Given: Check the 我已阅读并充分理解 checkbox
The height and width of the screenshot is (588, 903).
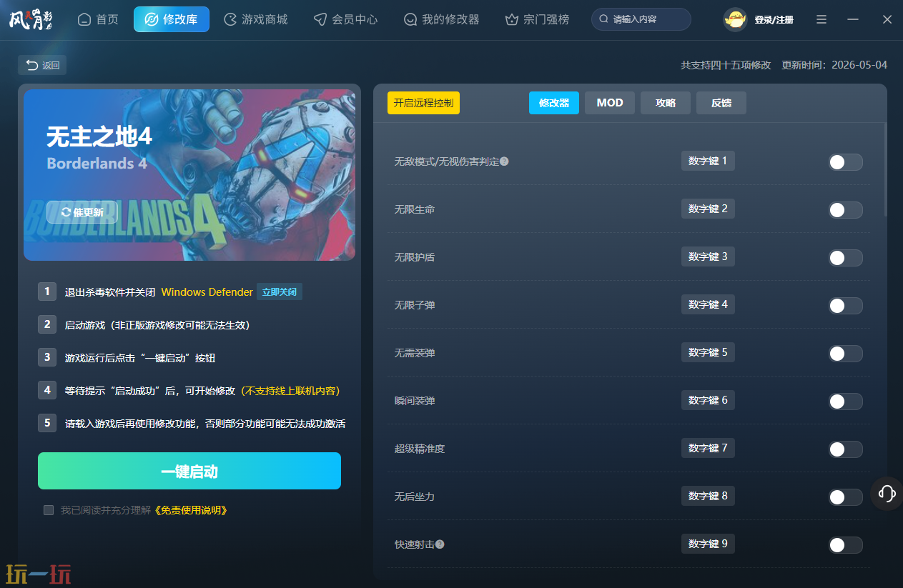Looking at the screenshot, I should (49, 510).
